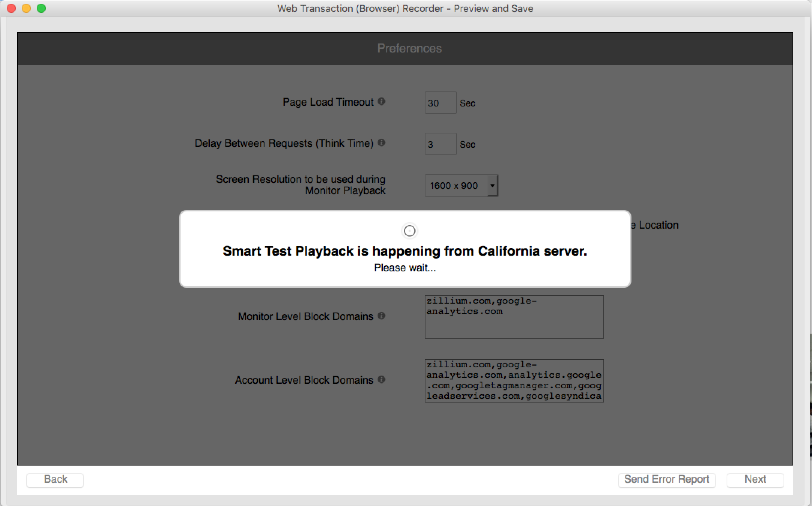Click the Preferences header bar

[x=409, y=49]
